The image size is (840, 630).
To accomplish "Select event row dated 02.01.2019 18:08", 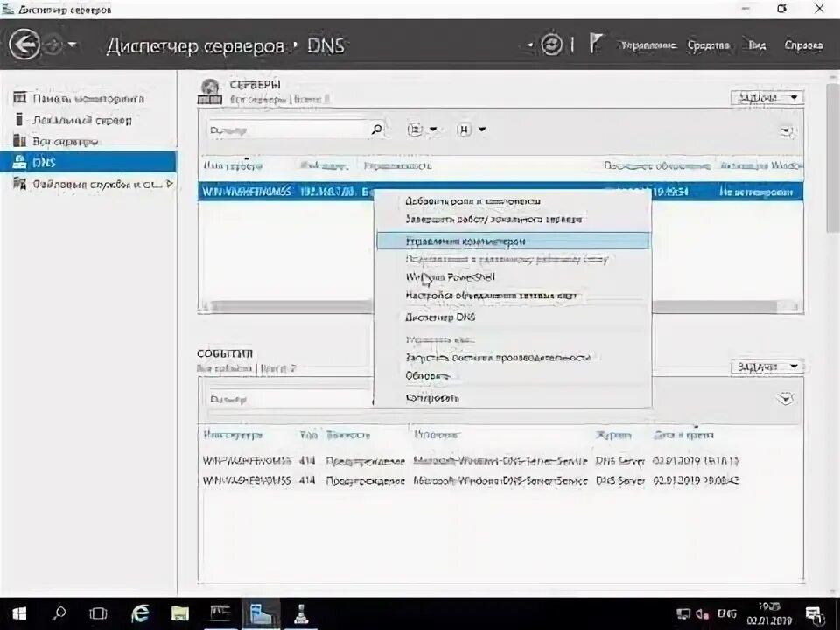I will tap(500, 480).
